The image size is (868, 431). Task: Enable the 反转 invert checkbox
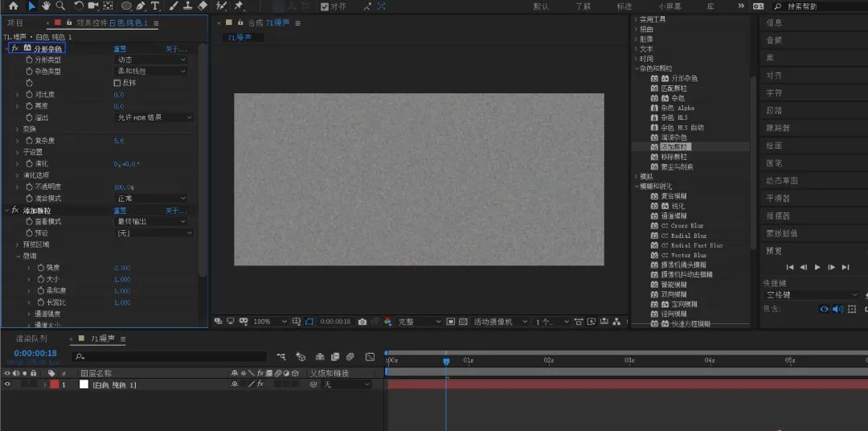[x=117, y=83]
